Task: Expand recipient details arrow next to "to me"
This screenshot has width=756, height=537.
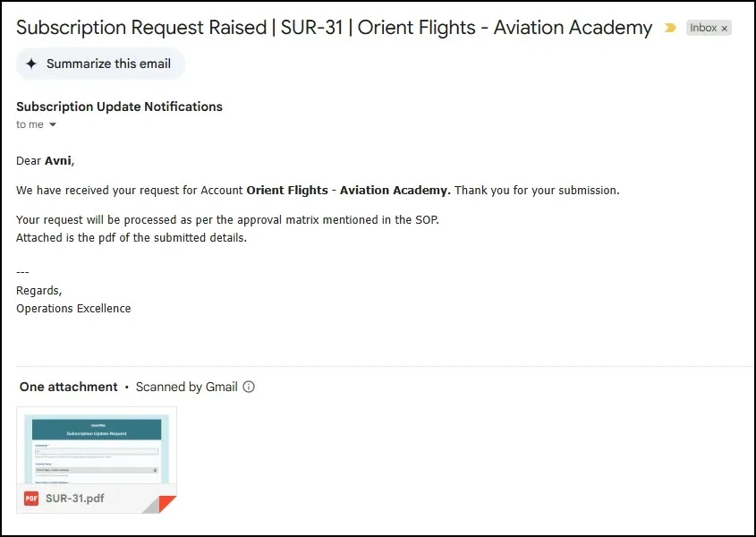Action: [x=53, y=124]
